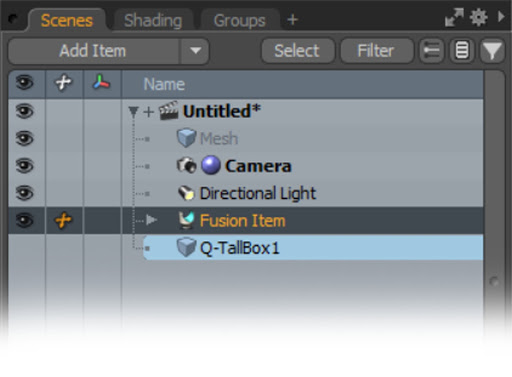
Task: Open the panel settings gear
Action: coord(479,17)
